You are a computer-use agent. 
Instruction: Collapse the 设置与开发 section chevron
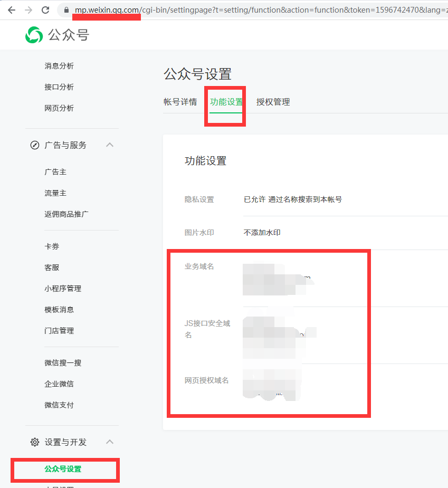click(110, 442)
